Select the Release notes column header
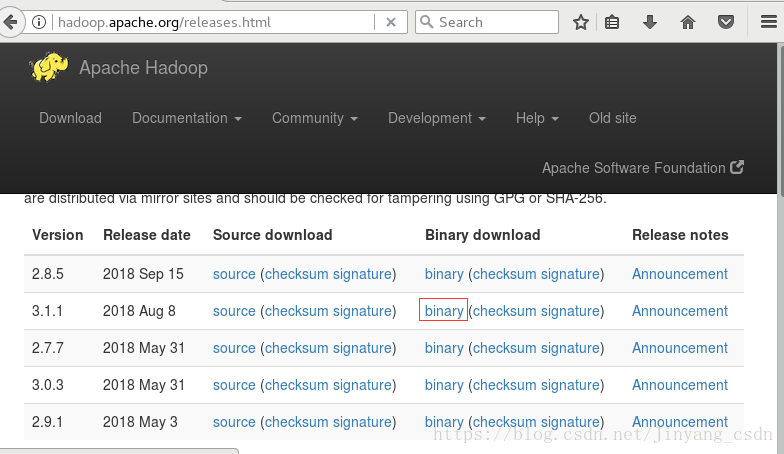 (680, 235)
